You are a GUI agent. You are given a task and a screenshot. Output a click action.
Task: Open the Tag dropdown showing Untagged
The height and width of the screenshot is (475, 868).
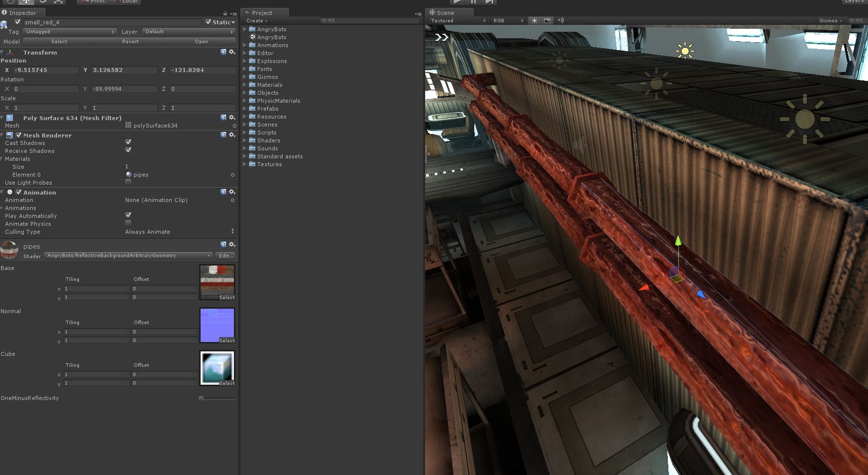pos(70,32)
